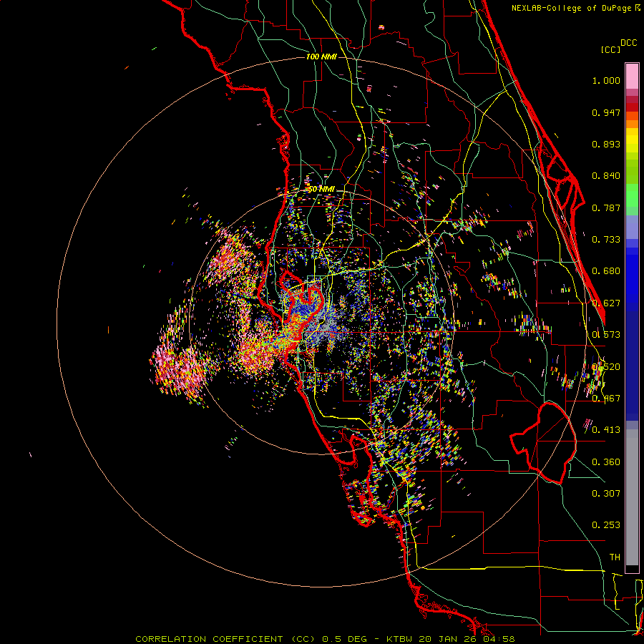Pick the pink segment of the color bar
The width and height of the screenshot is (644, 644).
(632, 76)
